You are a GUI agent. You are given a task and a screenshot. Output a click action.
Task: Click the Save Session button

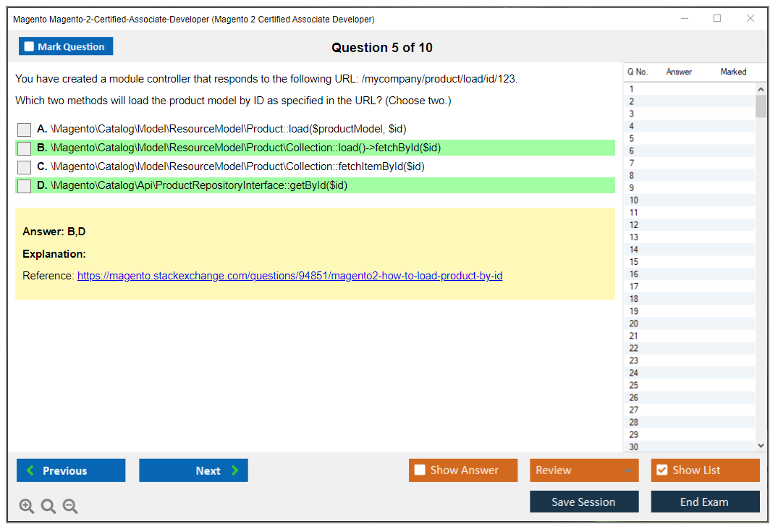coord(583,502)
